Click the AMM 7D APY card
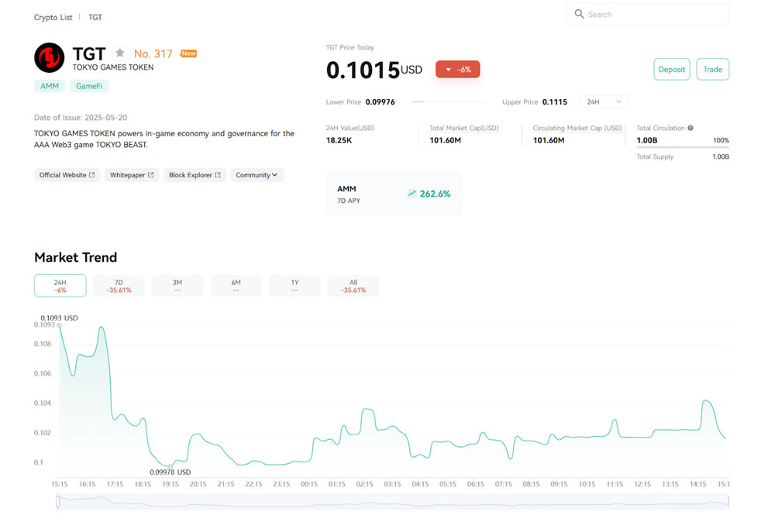Screen dimensions: 775x532 pos(394,194)
